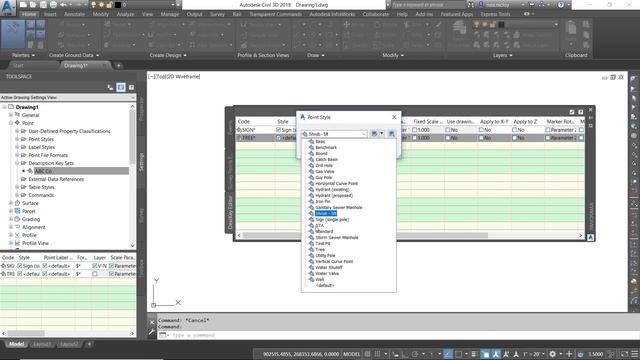Click the MODEL space button in status bar
Viewport: 640px width, 360px height.
[x=351, y=354]
